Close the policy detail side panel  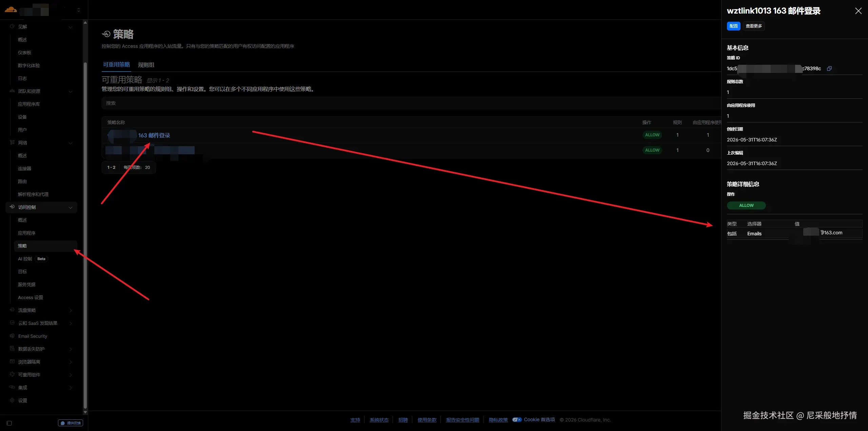click(859, 11)
